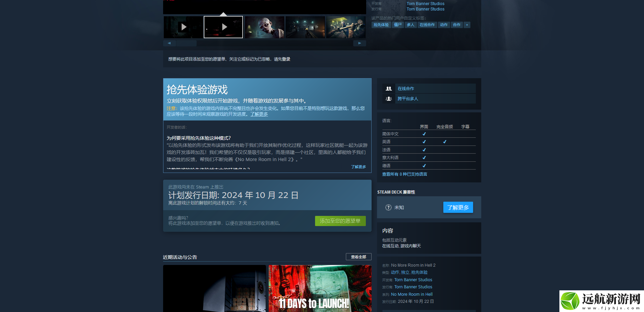The width and height of the screenshot is (644, 312).
Task: Click the 德语 interface checkmark
Action: pos(424,166)
